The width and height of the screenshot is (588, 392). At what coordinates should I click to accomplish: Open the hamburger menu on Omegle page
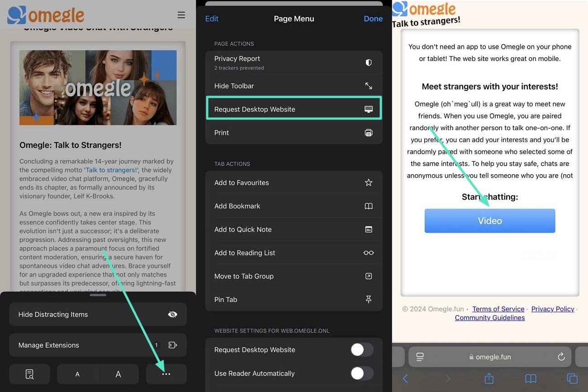181,15
